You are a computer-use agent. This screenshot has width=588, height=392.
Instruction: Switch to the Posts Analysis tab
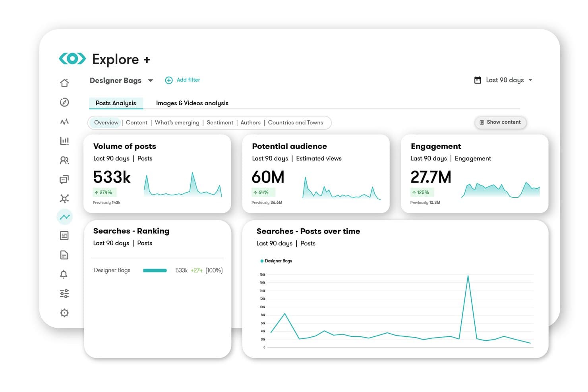[116, 103]
